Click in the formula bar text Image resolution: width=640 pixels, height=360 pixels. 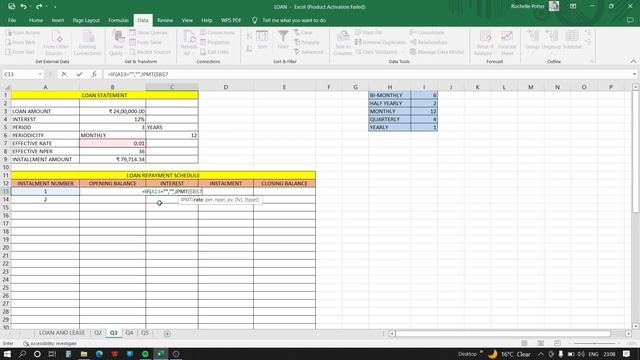[138, 74]
